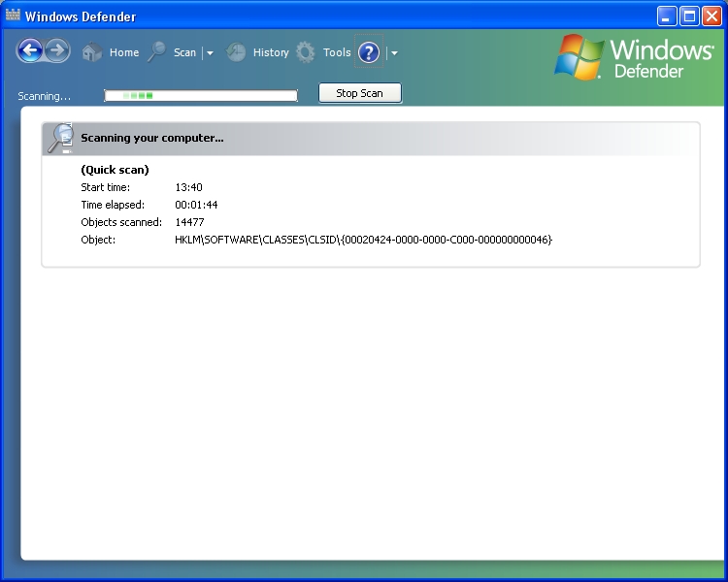Click the castle icon in the title bar
Image resolution: width=728 pixels, height=582 pixels.
[13, 16]
